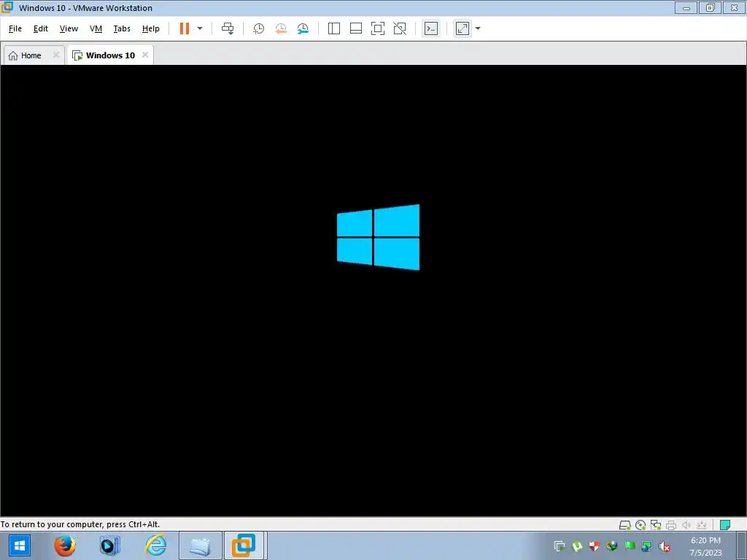This screenshot has height=560, width=747.
Task: Open the VM menu
Action: 96,28
